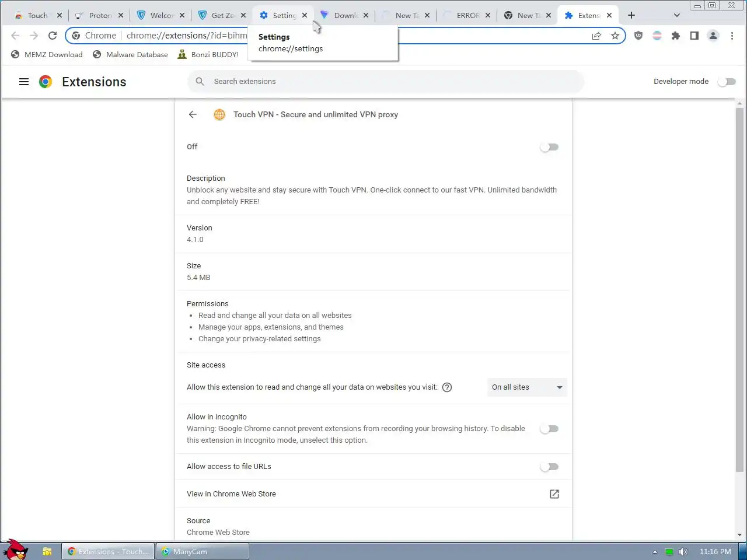Open ManyCam taskbar button
747x560 pixels.
coord(203,551)
